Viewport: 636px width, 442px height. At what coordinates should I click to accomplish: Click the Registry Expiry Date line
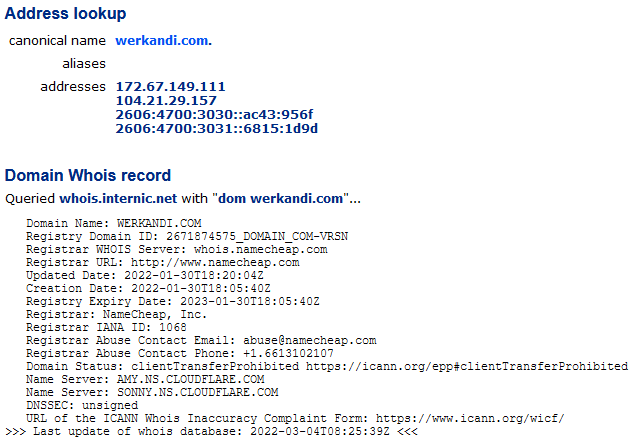click(x=173, y=301)
